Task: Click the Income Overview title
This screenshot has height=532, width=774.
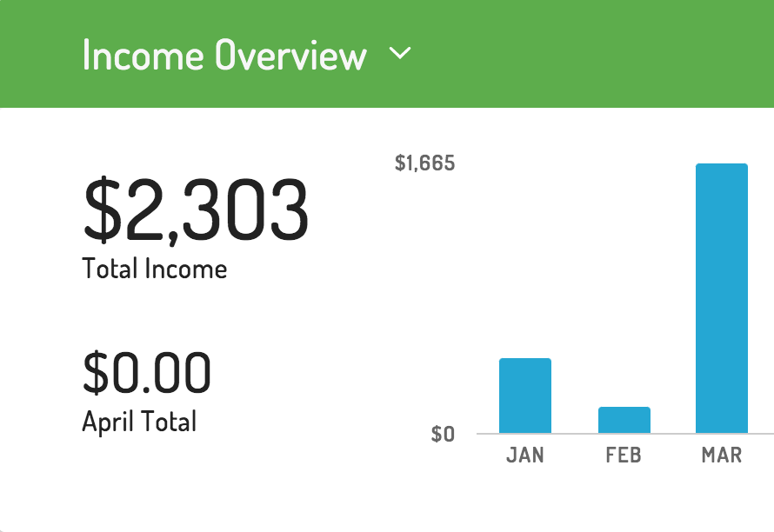Action: (x=224, y=55)
